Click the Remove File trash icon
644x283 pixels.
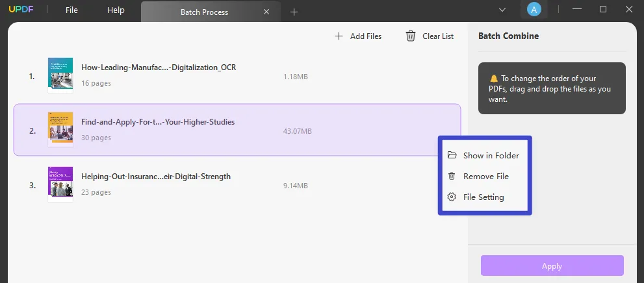452,177
